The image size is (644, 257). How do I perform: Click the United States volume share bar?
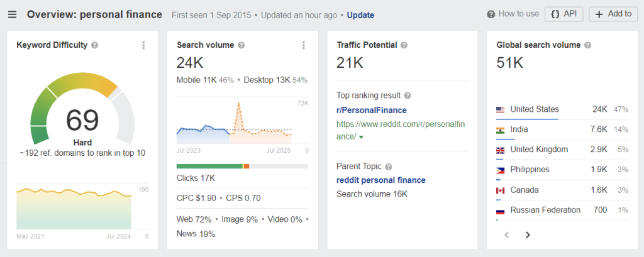coord(528,119)
